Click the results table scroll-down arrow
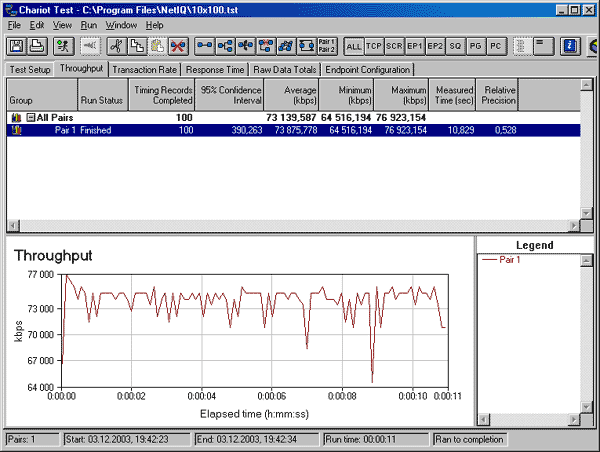The width and height of the screenshot is (600, 452). [x=587, y=213]
